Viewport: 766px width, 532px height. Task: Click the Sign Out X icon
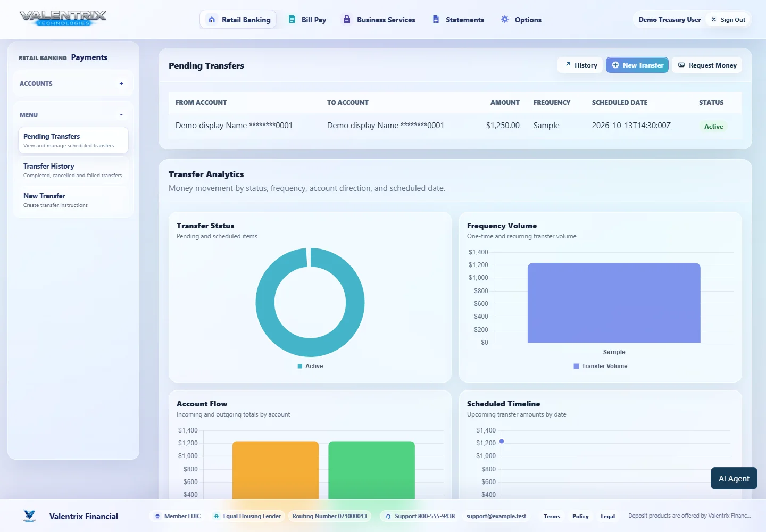(x=714, y=19)
